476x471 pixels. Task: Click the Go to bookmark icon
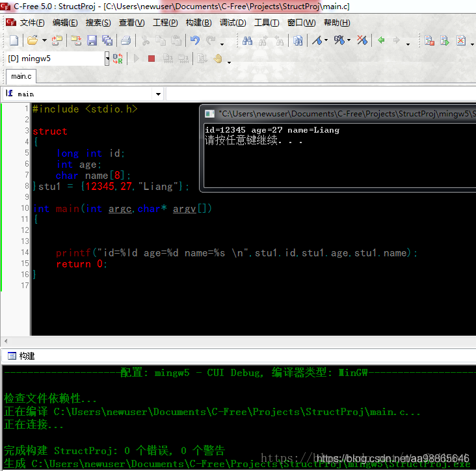pyautogui.click(x=339, y=40)
